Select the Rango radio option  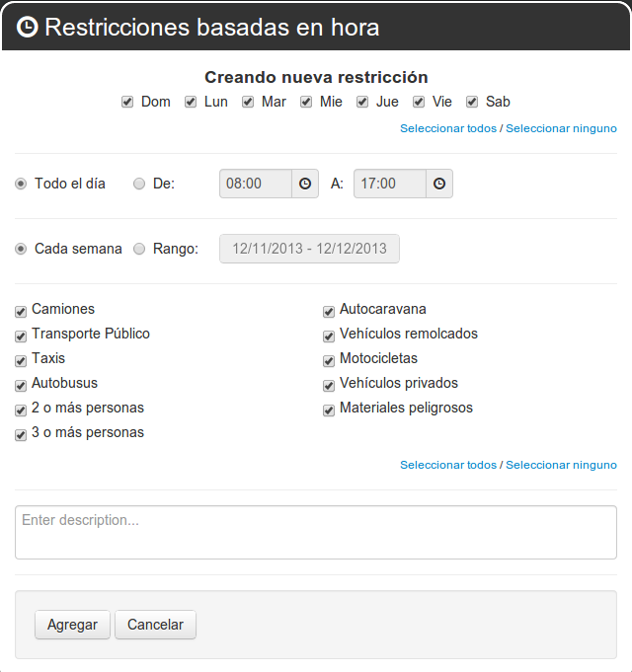pos(139,249)
